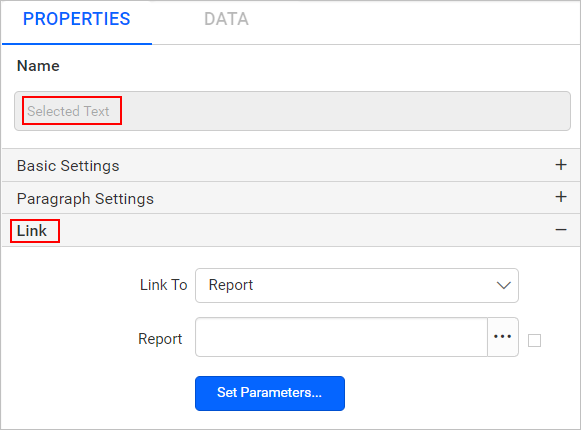This screenshot has width=581, height=430.
Task: Open the Link To combo box showing Report
Action: pyautogui.click(x=357, y=285)
